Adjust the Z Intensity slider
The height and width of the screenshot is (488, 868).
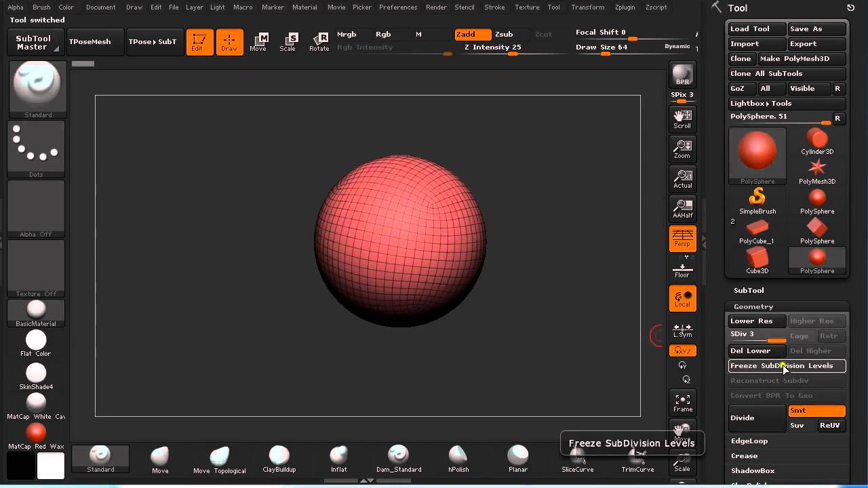(x=512, y=49)
